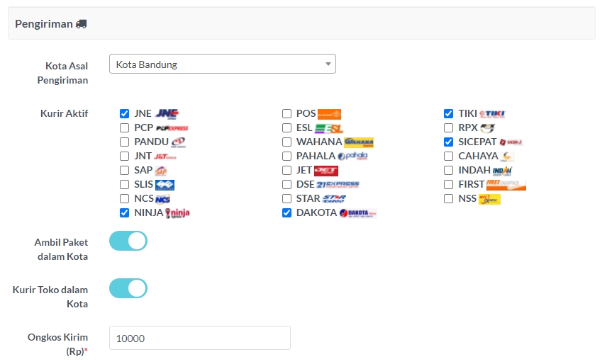
Task: Enable the PCP courier checkbox
Action: click(x=125, y=127)
